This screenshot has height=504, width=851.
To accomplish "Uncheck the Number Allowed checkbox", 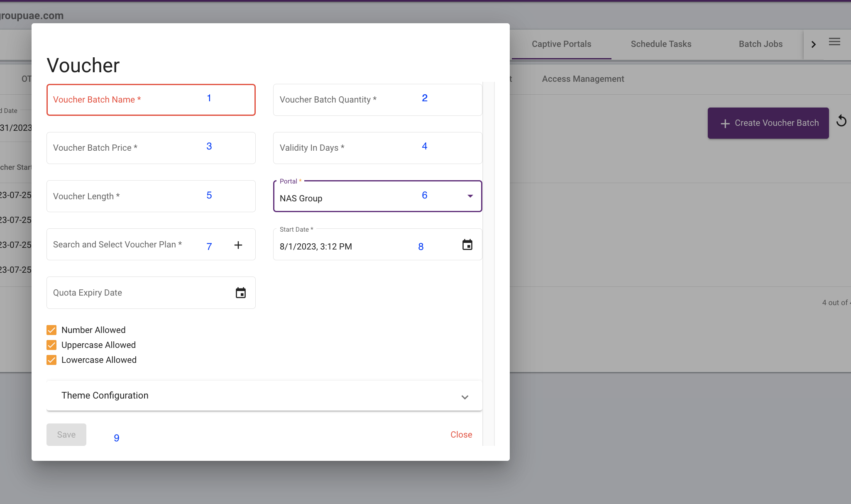I will (x=51, y=330).
